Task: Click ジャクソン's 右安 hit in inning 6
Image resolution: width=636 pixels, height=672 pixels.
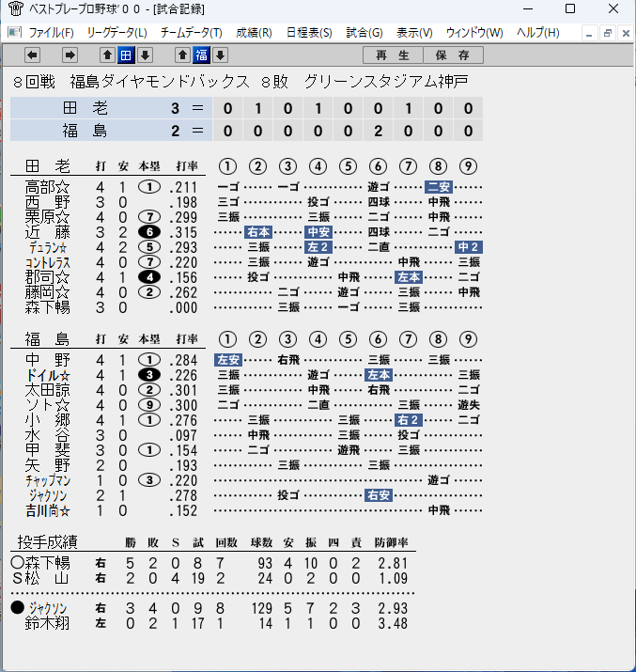Action: click(379, 495)
